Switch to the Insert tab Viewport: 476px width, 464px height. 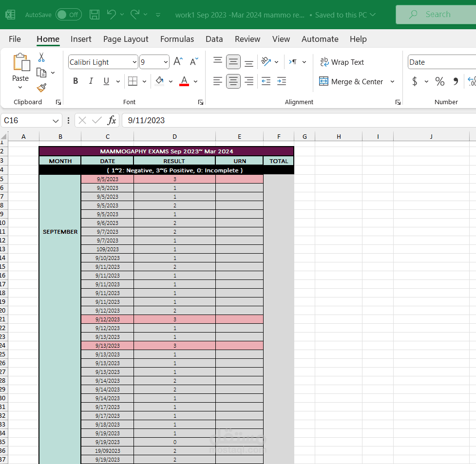(81, 39)
